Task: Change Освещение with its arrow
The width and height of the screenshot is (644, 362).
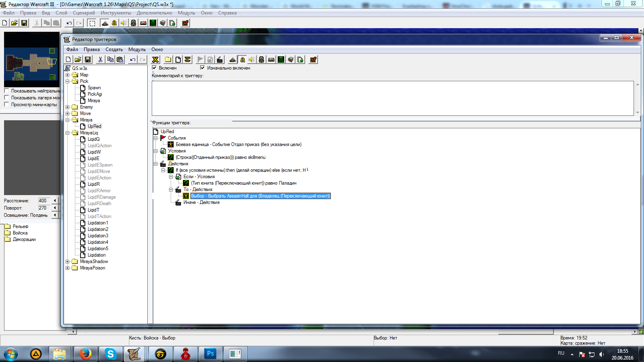Action: tap(55, 215)
